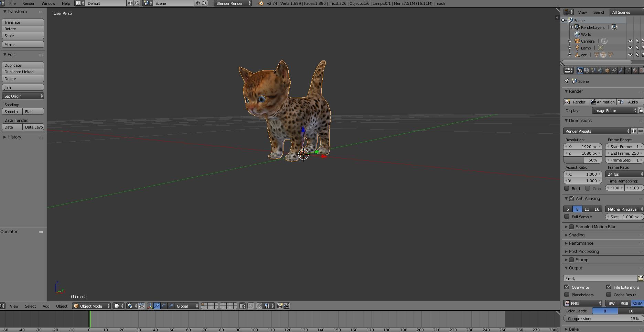The width and height of the screenshot is (644, 332).
Task: Hide the Camera object using its eye icon
Action: coord(630,41)
